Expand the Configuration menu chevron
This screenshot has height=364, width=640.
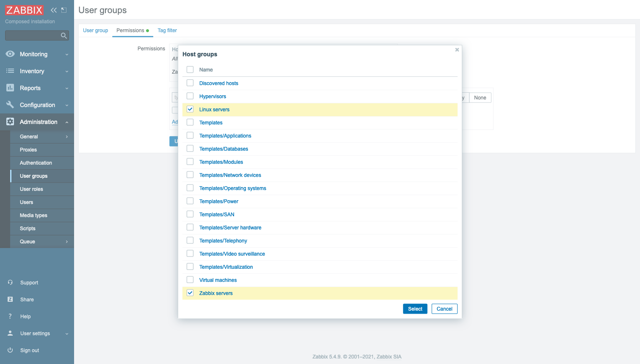[67, 105]
